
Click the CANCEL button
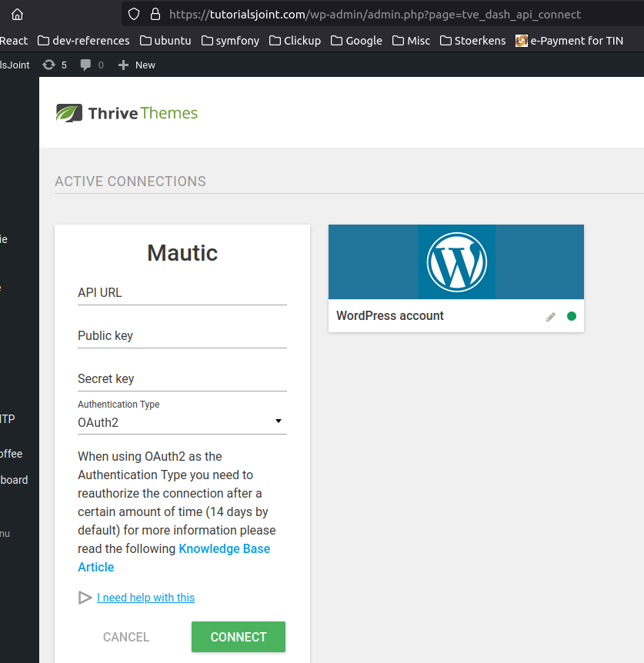tap(126, 637)
